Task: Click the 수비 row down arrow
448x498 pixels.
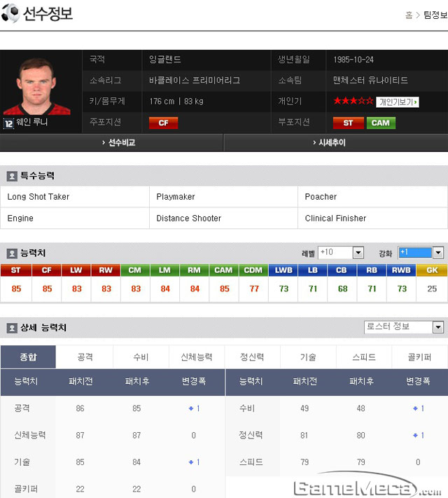Action: click(415, 408)
